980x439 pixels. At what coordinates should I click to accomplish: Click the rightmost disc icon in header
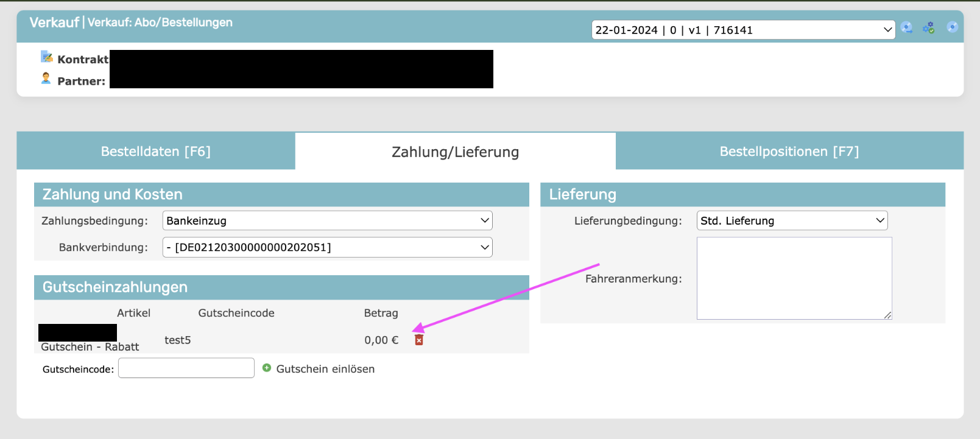(x=952, y=27)
